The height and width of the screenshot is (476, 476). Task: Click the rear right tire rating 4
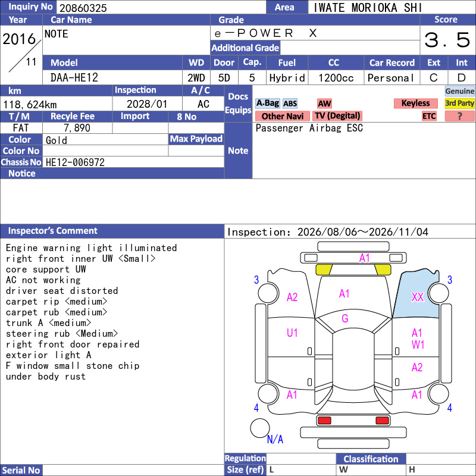click(x=450, y=408)
